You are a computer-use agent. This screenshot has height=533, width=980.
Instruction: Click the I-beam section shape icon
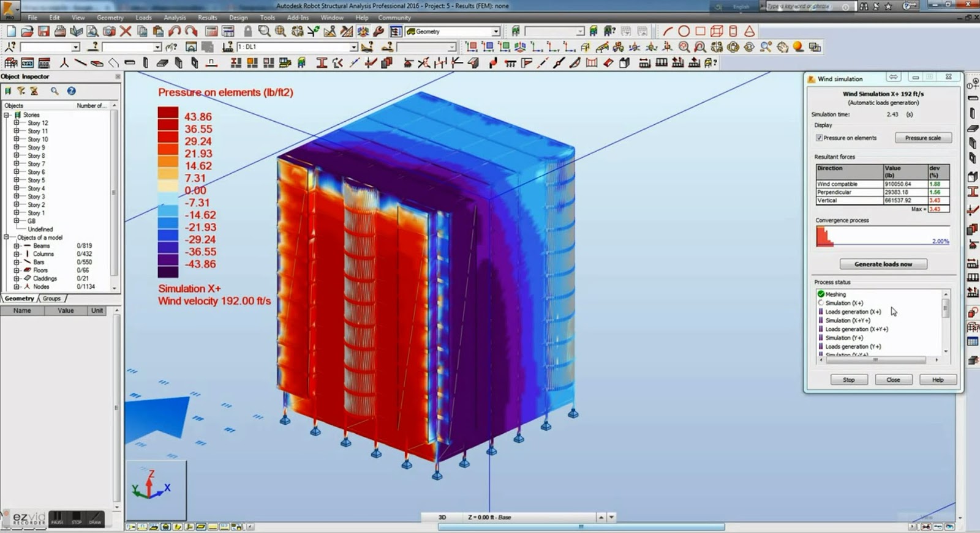(x=322, y=63)
